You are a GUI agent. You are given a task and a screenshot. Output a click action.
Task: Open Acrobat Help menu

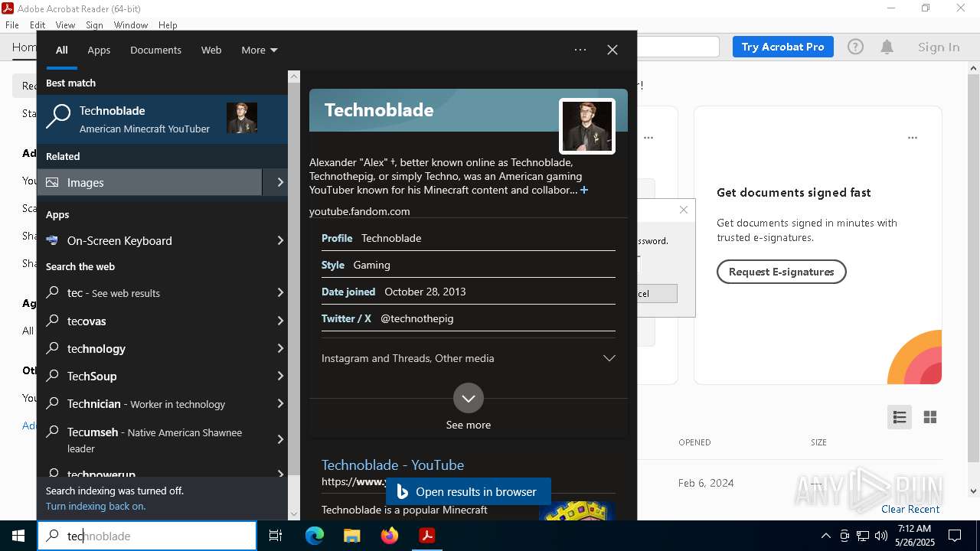tap(168, 25)
